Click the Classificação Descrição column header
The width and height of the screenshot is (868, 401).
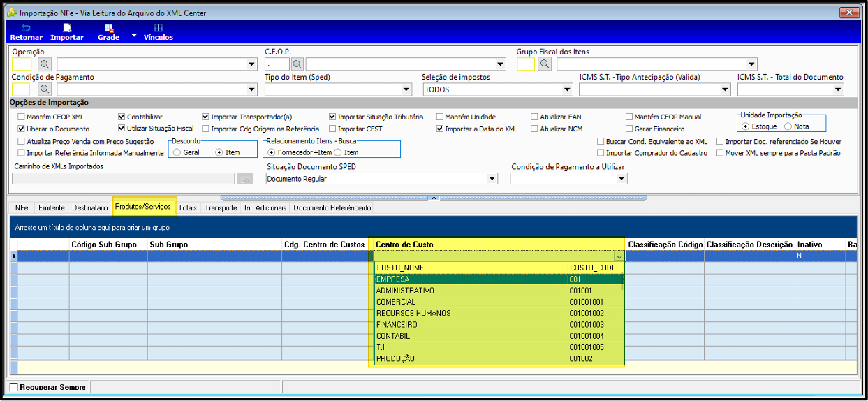[749, 245]
